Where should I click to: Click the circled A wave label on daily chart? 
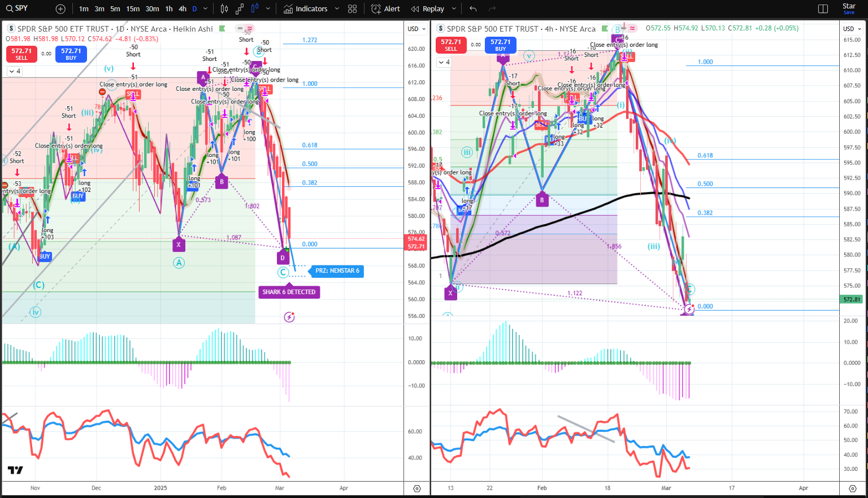point(179,263)
